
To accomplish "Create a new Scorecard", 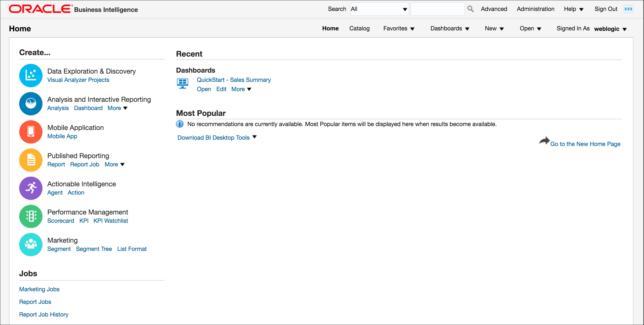I will (x=60, y=221).
